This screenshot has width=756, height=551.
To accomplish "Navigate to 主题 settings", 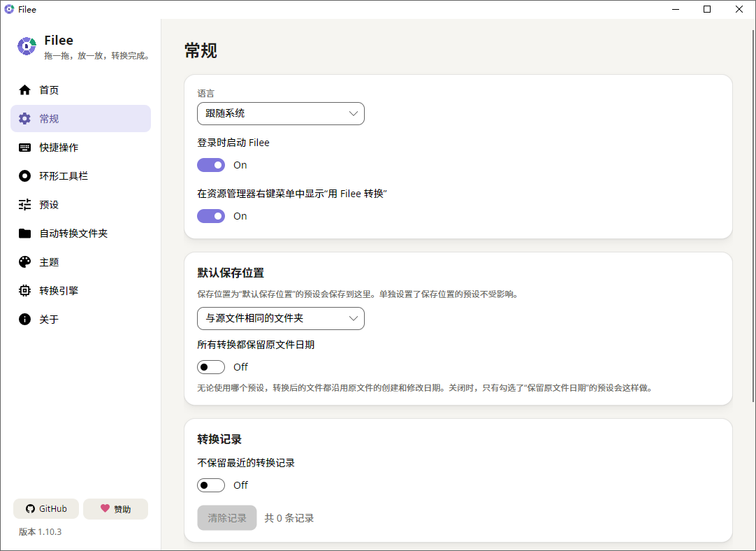I will coord(80,262).
